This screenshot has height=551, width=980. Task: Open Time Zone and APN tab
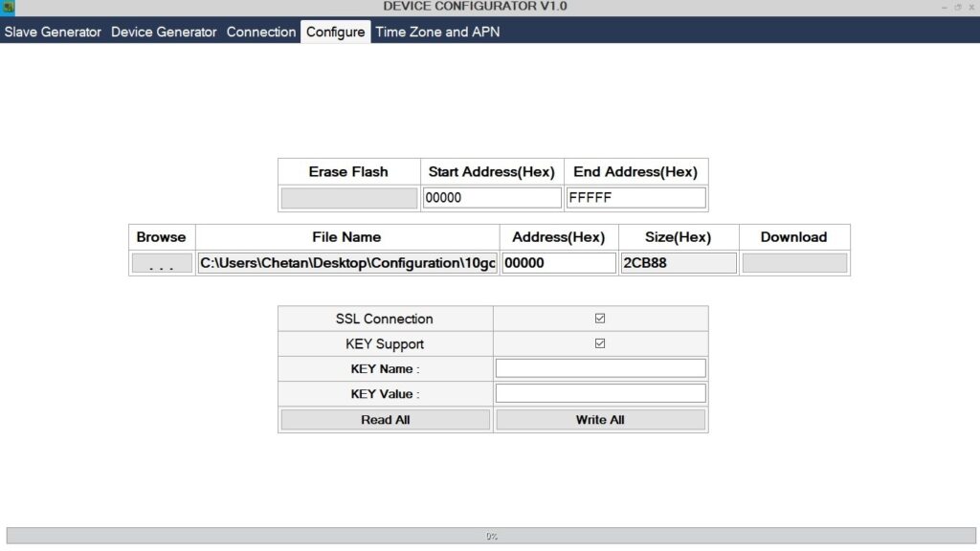[437, 32]
